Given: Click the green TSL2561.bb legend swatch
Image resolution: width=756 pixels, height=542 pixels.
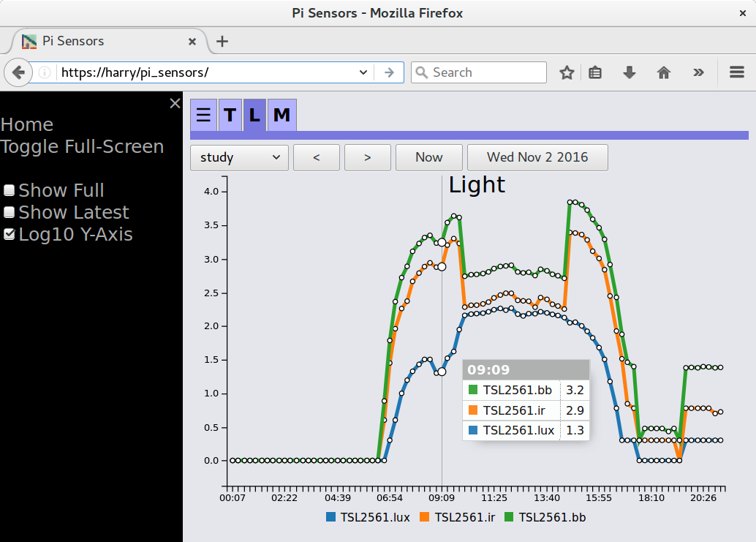Looking at the screenshot, I should click(509, 517).
